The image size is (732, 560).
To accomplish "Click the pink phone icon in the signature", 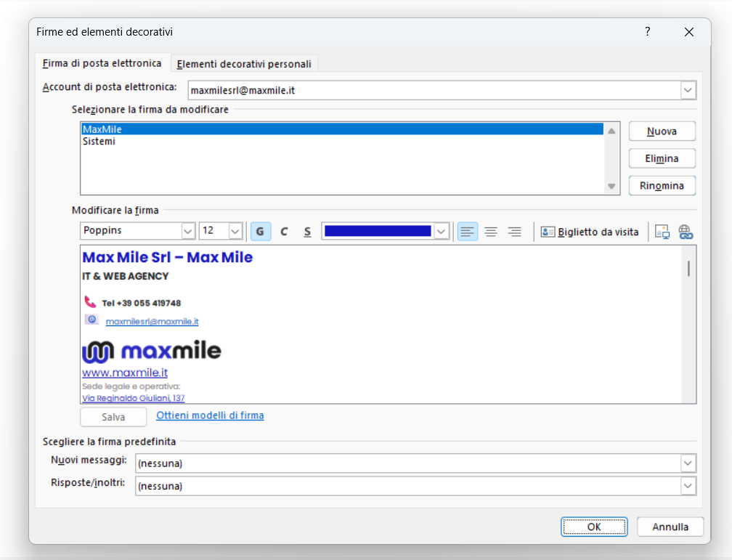I will [x=90, y=301].
